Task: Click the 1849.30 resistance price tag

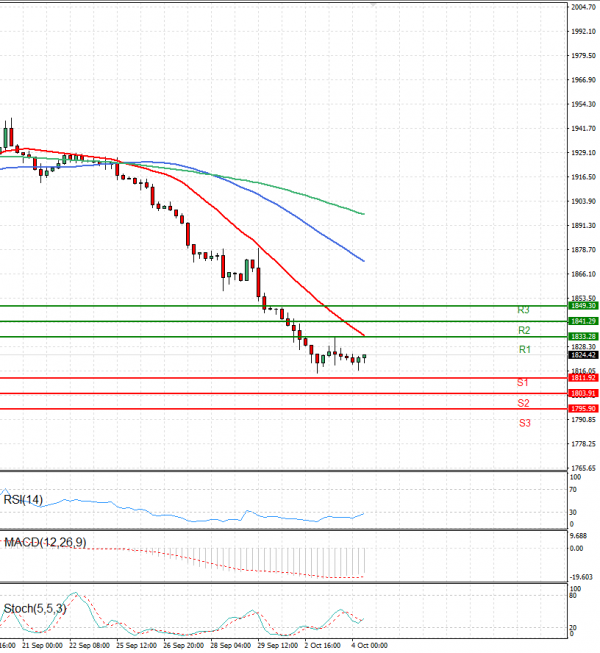Action: coord(583,306)
